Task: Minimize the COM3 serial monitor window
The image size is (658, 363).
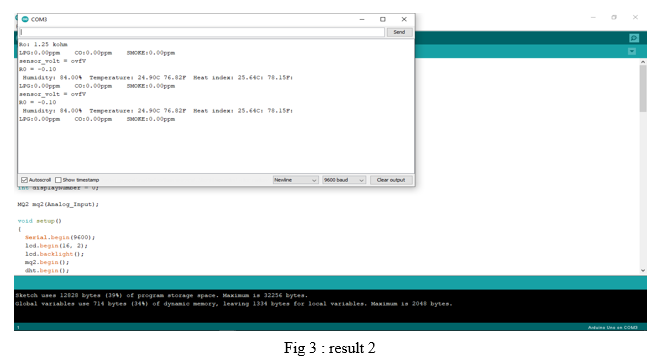Action: [362, 19]
